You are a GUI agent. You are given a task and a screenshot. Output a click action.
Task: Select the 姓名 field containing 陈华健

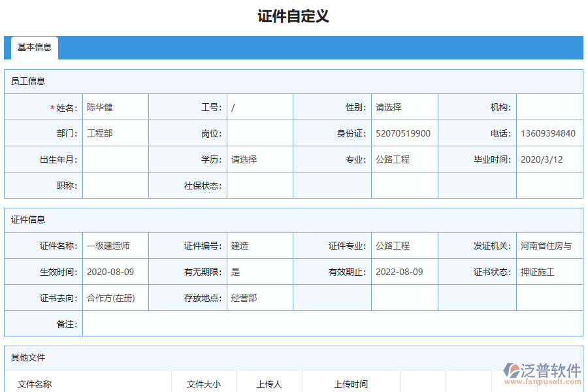point(115,106)
